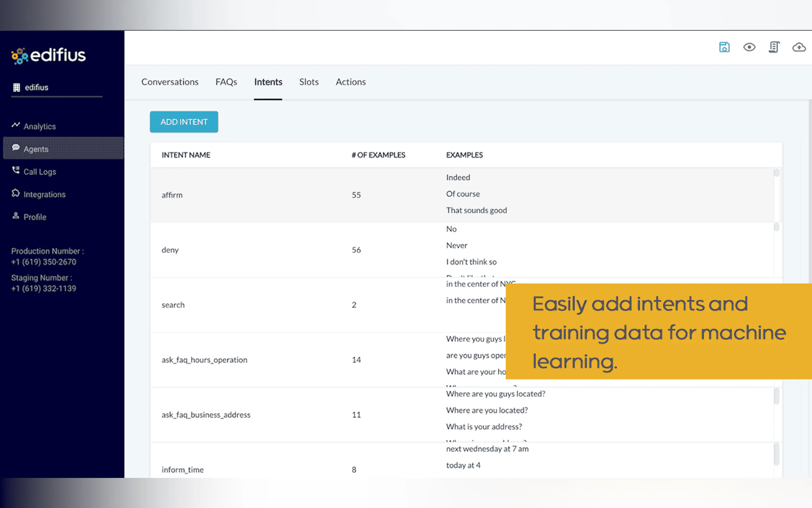Click the save disk icon in top toolbar

724,47
